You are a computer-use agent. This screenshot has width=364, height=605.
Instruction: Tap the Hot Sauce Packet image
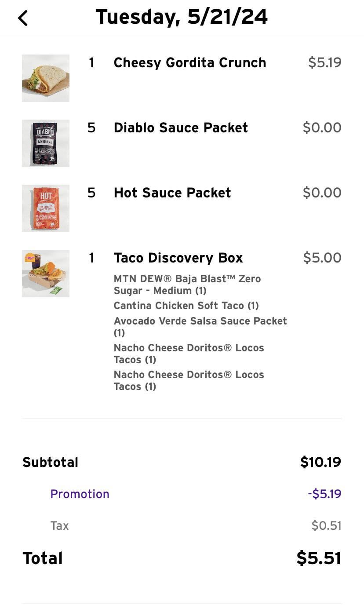tap(46, 208)
